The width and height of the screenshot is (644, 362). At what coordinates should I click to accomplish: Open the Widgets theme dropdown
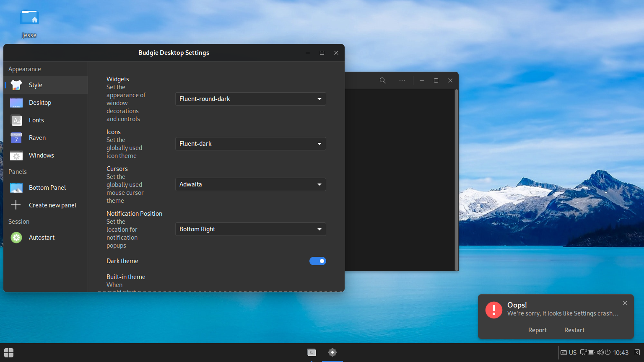click(251, 99)
